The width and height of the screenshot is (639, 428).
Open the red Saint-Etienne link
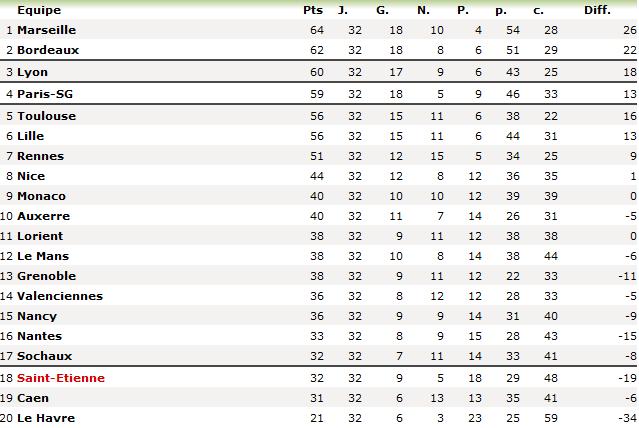click(x=60, y=378)
